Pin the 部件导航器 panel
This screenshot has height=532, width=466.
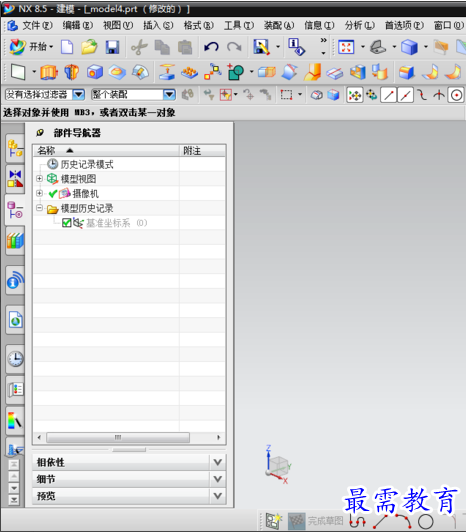point(40,133)
